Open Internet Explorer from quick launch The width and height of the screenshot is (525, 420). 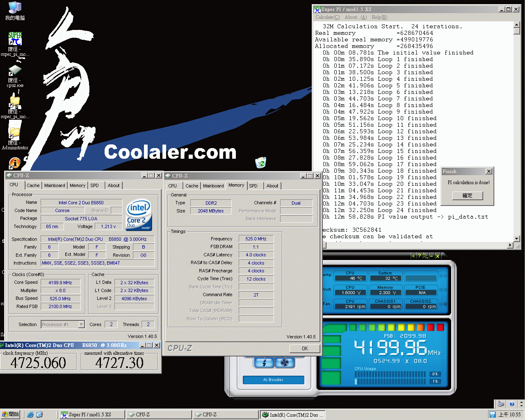pyautogui.click(x=30, y=415)
